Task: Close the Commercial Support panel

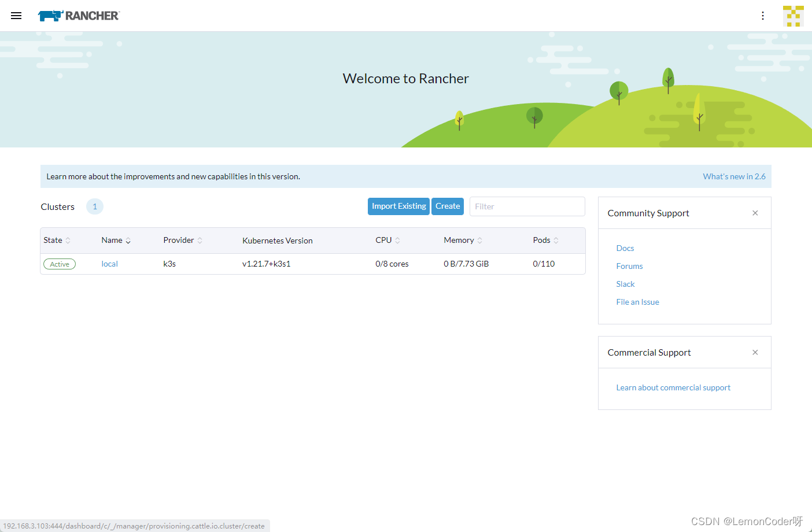Action: tap(755, 352)
